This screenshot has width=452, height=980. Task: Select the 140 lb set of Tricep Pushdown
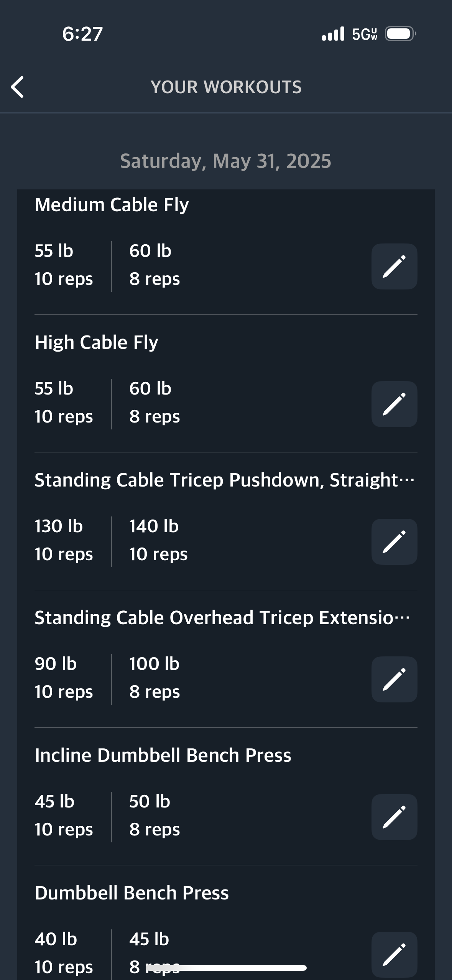click(158, 540)
